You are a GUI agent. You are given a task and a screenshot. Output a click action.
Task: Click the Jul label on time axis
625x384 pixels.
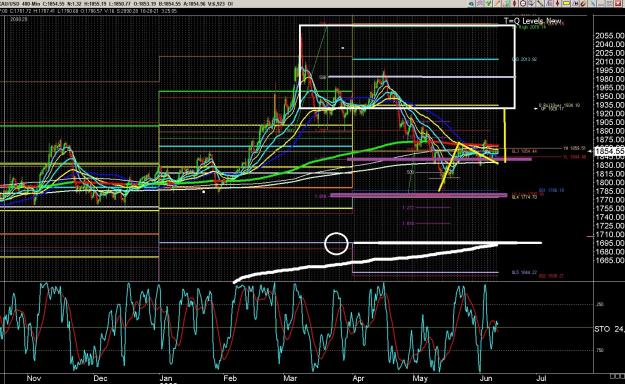[541, 378]
